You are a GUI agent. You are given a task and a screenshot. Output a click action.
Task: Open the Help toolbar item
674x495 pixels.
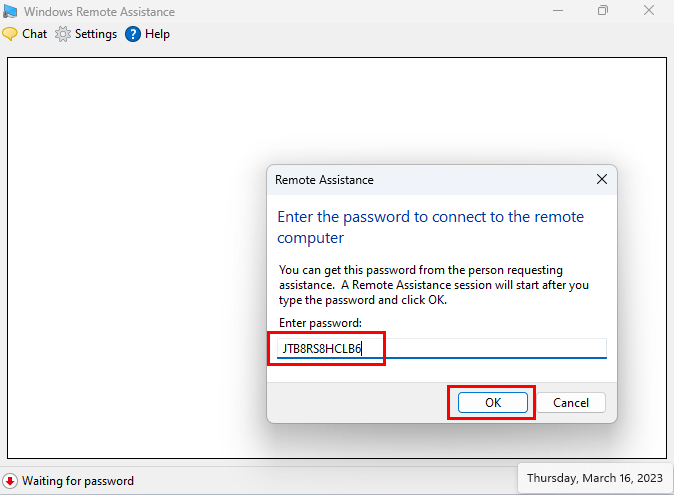click(x=157, y=34)
